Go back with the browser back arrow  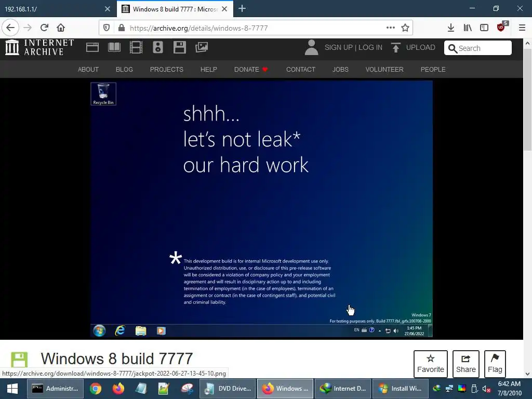pyautogui.click(x=10, y=28)
